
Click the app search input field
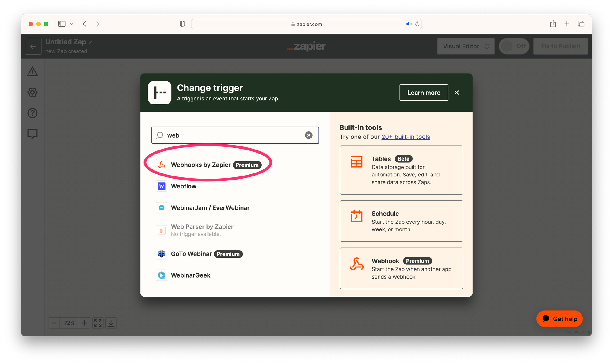tap(235, 135)
